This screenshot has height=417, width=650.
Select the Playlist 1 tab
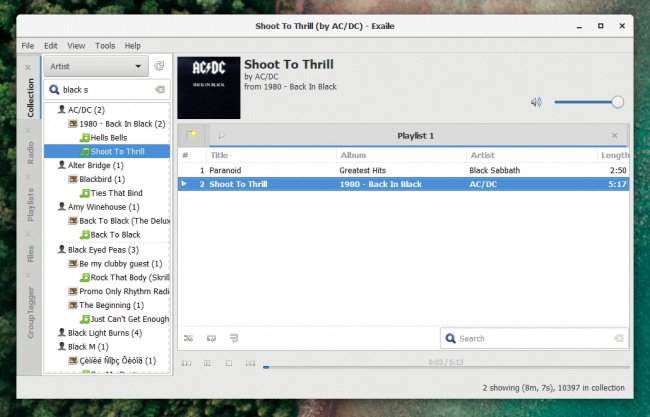(x=415, y=136)
